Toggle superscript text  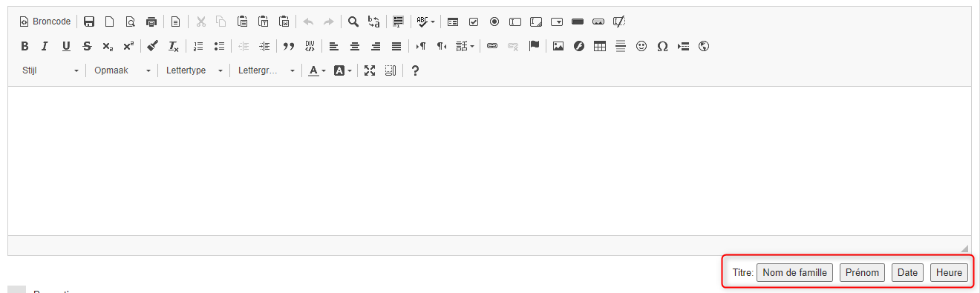[128, 46]
